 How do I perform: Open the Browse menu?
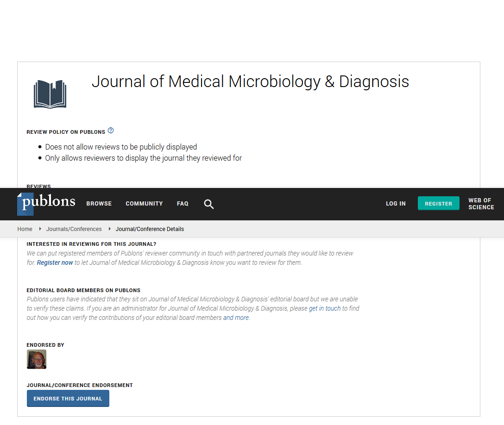(x=99, y=204)
